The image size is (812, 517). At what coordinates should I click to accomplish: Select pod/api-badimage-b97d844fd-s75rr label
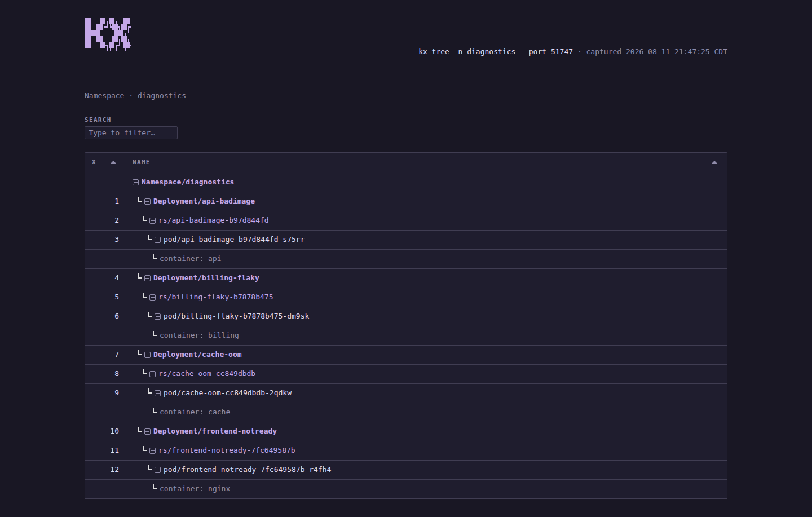tap(234, 240)
